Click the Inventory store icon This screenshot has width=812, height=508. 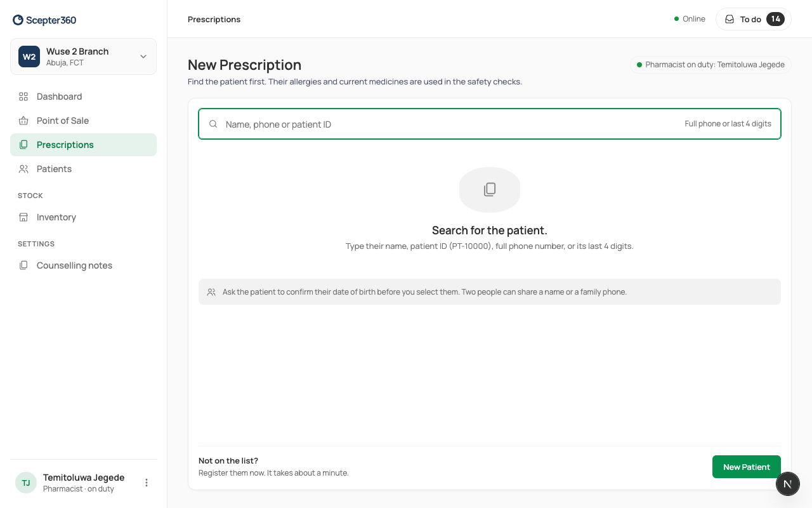point(23,217)
